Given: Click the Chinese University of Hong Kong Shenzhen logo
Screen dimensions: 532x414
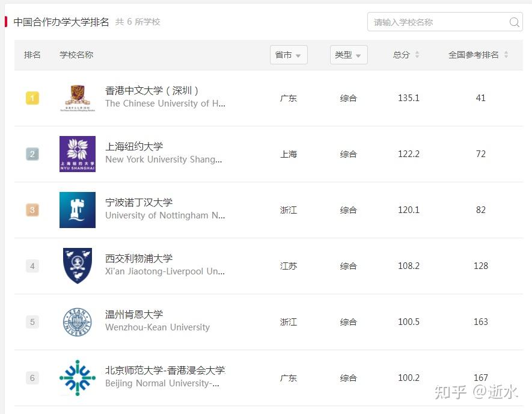Looking at the screenshot, I should pyautogui.click(x=77, y=98).
